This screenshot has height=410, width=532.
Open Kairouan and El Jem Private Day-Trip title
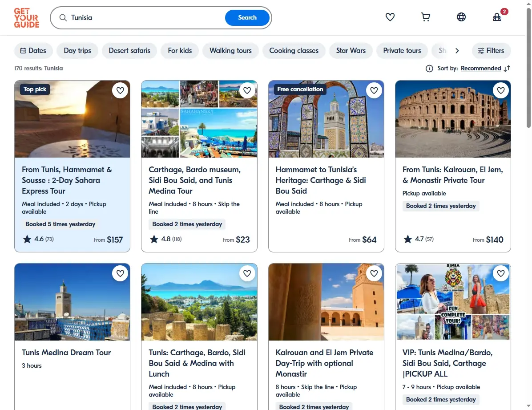pos(324,363)
